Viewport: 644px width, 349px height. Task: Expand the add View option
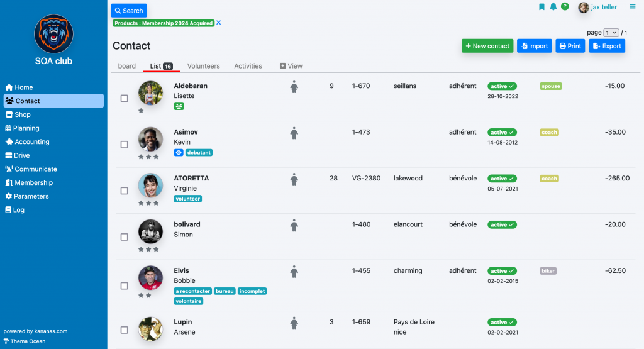tap(291, 66)
